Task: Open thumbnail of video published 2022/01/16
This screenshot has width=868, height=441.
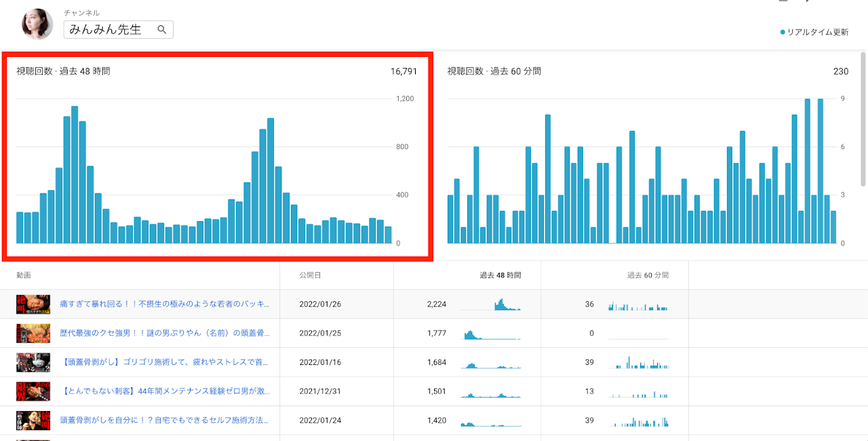Action: click(x=33, y=362)
